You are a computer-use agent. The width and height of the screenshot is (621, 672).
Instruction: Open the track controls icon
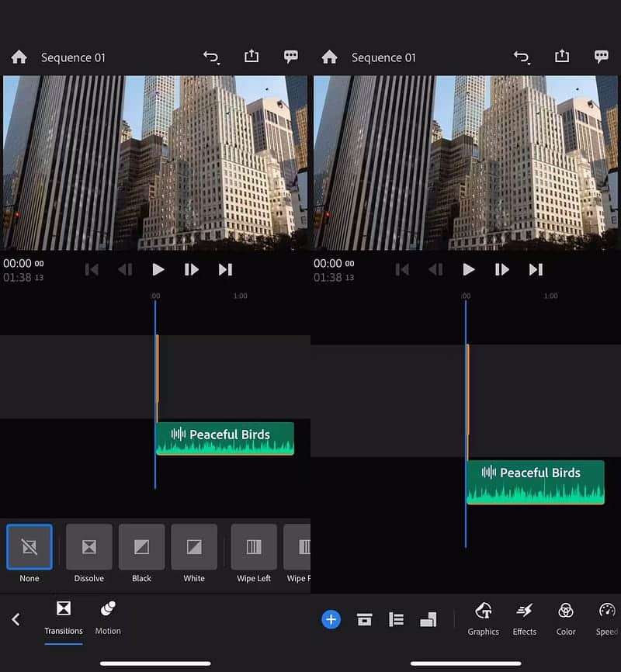pyautogui.click(x=396, y=619)
